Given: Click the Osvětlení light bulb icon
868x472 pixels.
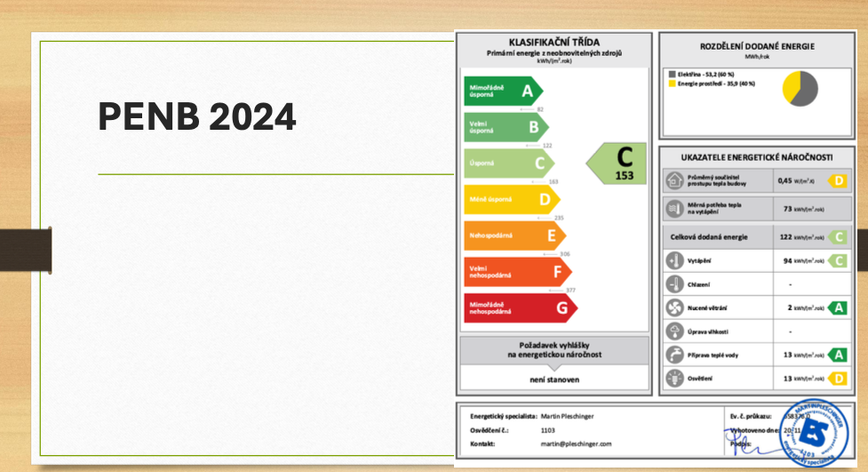Looking at the screenshot, I should [674, 378].
